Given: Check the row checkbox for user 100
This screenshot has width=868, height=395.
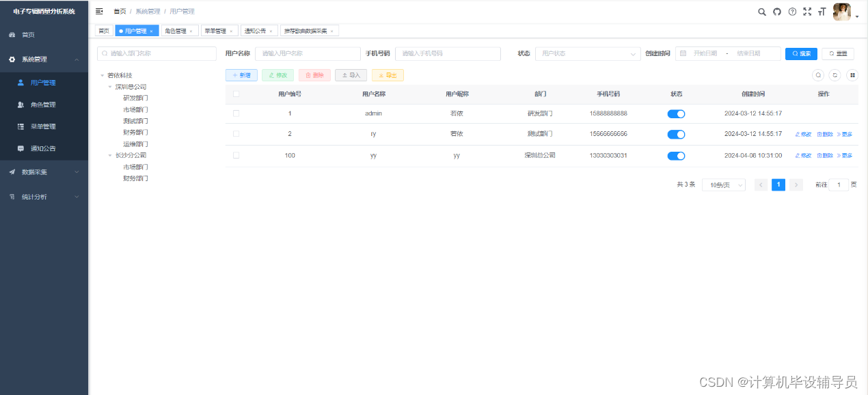Looking at the screenshot, I should (x=236, y=156).
